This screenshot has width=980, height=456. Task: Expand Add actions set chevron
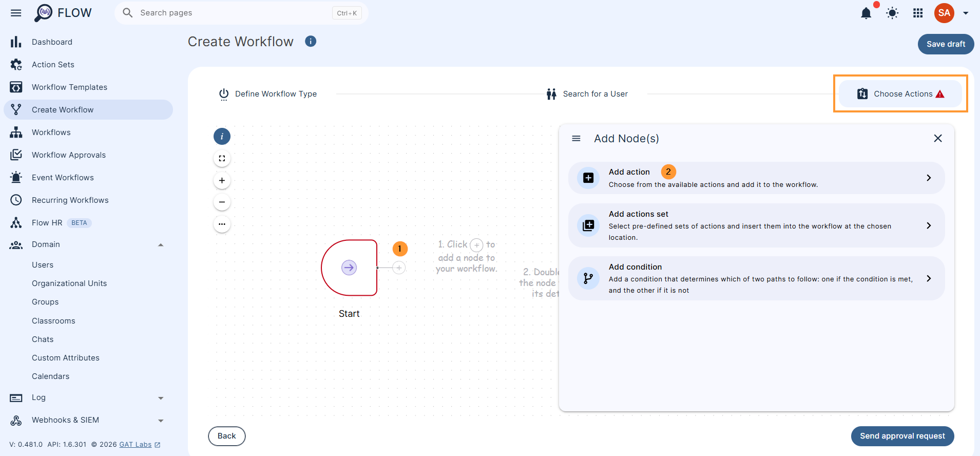pyautogui.click(x=929, y=225)
